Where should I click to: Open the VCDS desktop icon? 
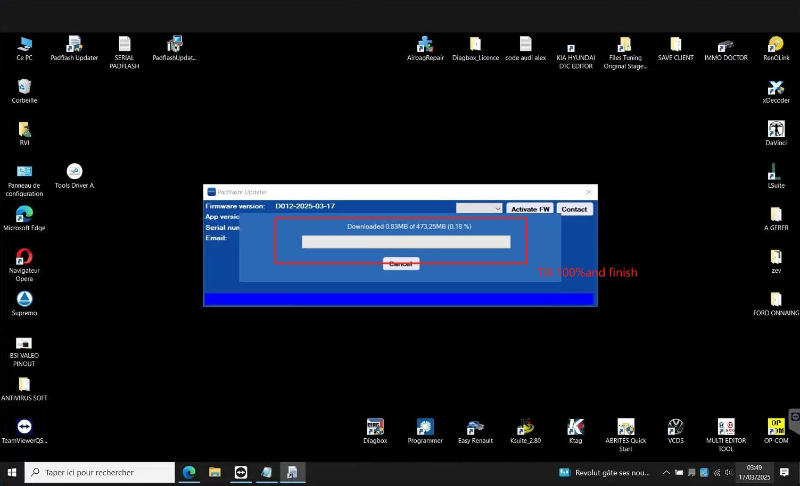[676, 427]
